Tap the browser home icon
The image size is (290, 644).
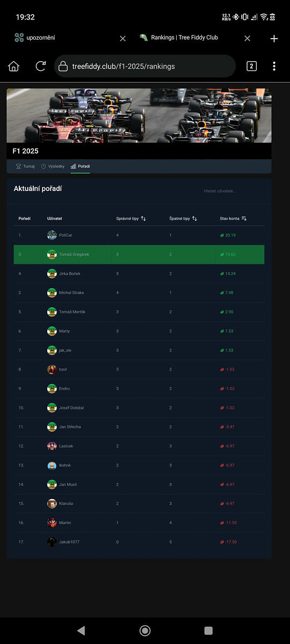coord(13,66)
